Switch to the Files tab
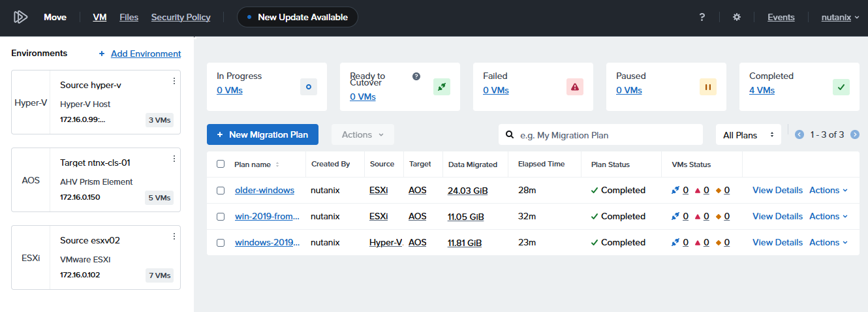 [129, 18]
